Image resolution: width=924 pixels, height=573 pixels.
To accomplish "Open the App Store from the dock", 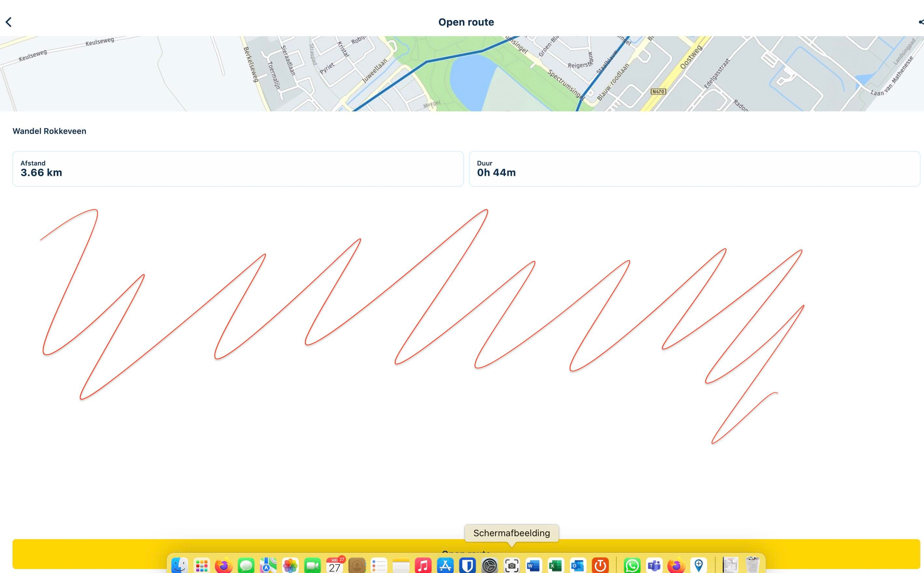I will pyautogui.click(x=445, y=566).
